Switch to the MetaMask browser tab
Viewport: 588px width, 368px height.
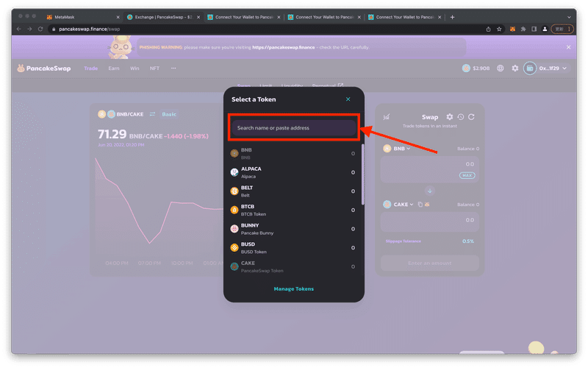81,17
